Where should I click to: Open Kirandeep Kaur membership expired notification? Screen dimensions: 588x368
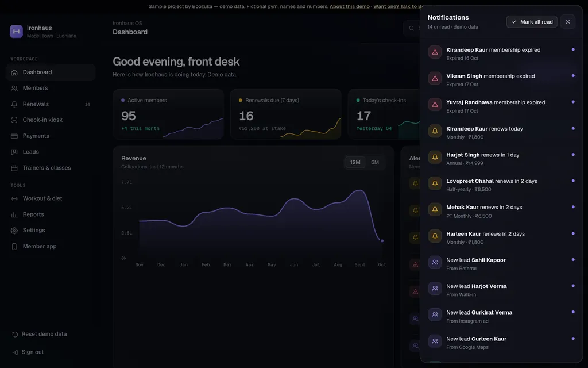[x=501, y=53]
